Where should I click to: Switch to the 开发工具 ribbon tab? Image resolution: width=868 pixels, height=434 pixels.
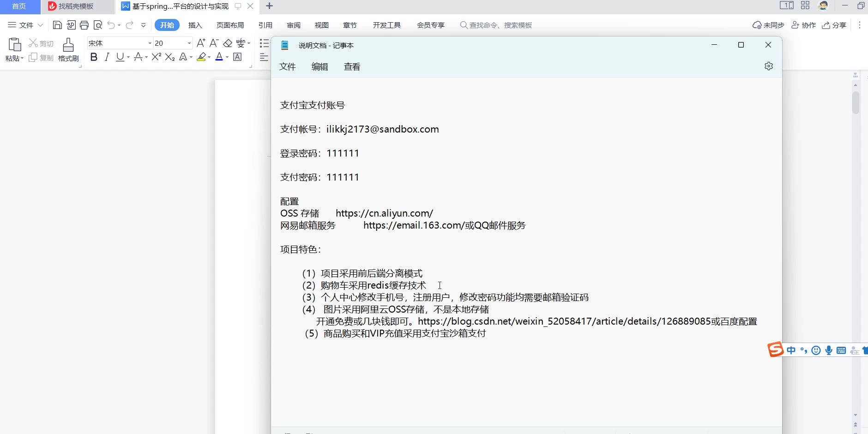click(x=387, y=25)
